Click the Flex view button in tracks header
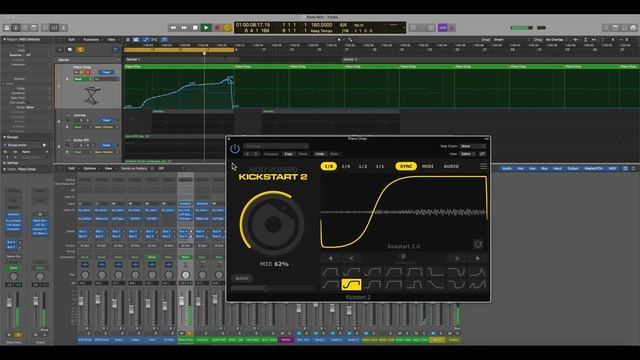This screenshot has height=360, width=640. click(154, 40)
